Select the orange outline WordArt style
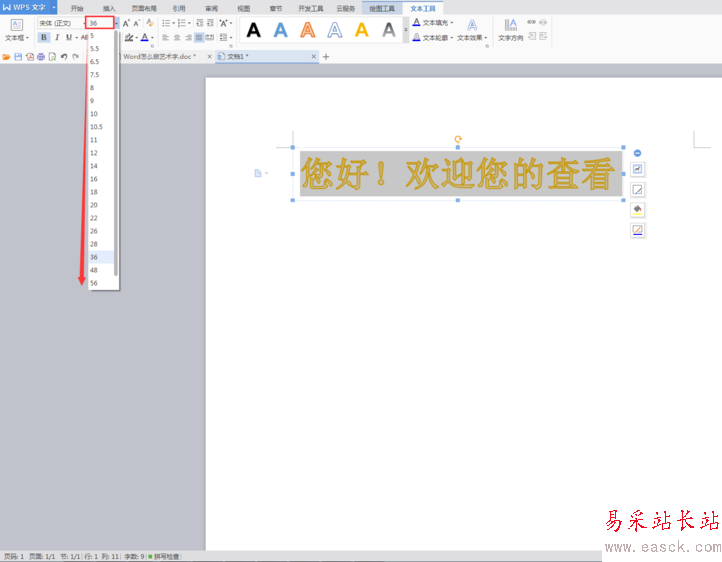The image size is (722, 562). [x=308, y=30]
